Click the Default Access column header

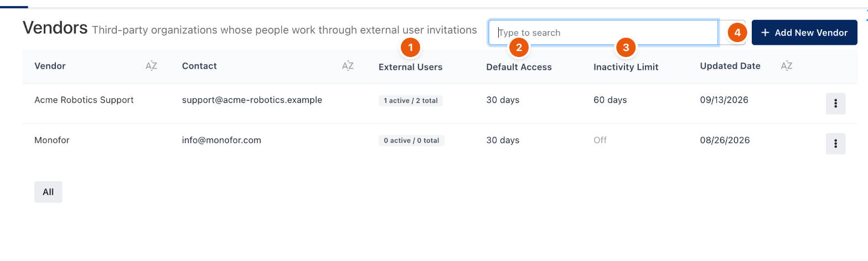519,67
